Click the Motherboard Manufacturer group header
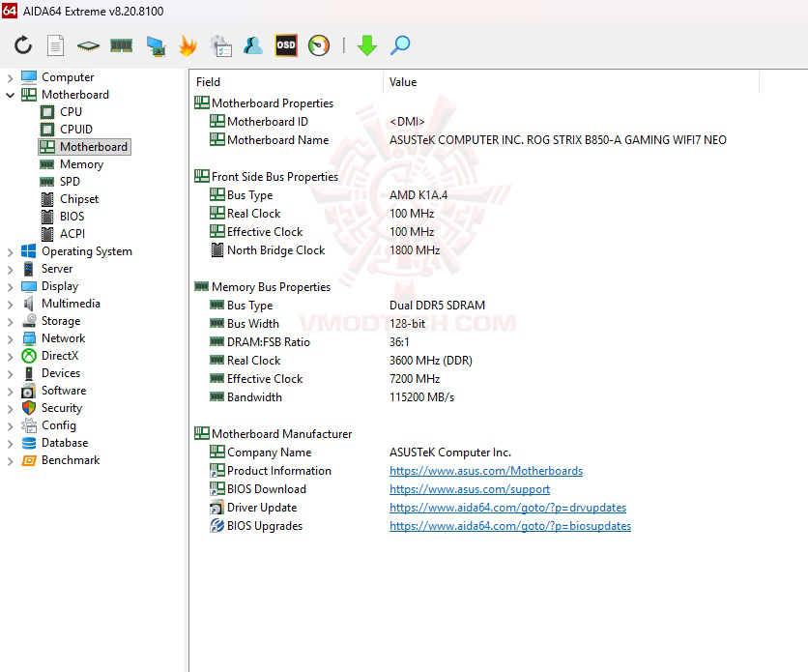The height and width of the screenshot is (672, 808). point(281,434)
